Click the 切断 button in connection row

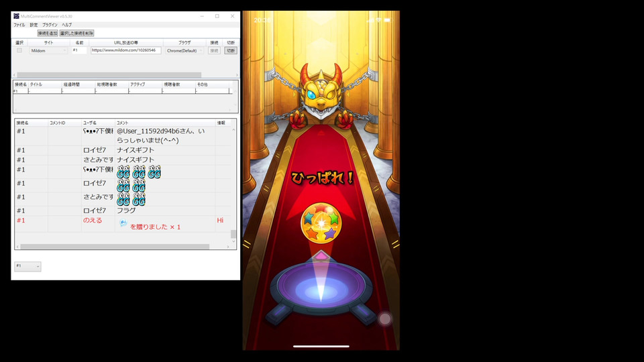(231, 50)
